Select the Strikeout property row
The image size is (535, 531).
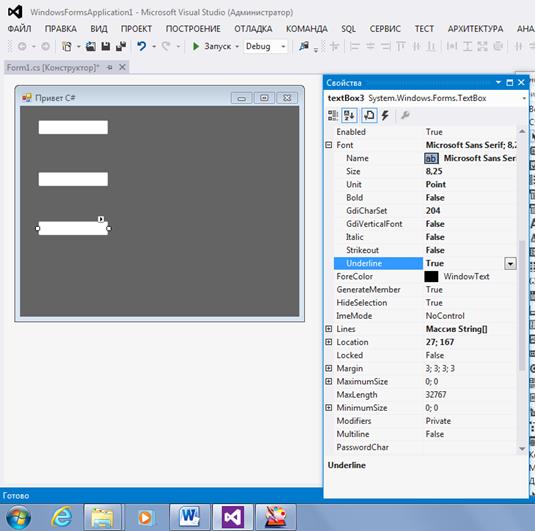click(425, 250)
